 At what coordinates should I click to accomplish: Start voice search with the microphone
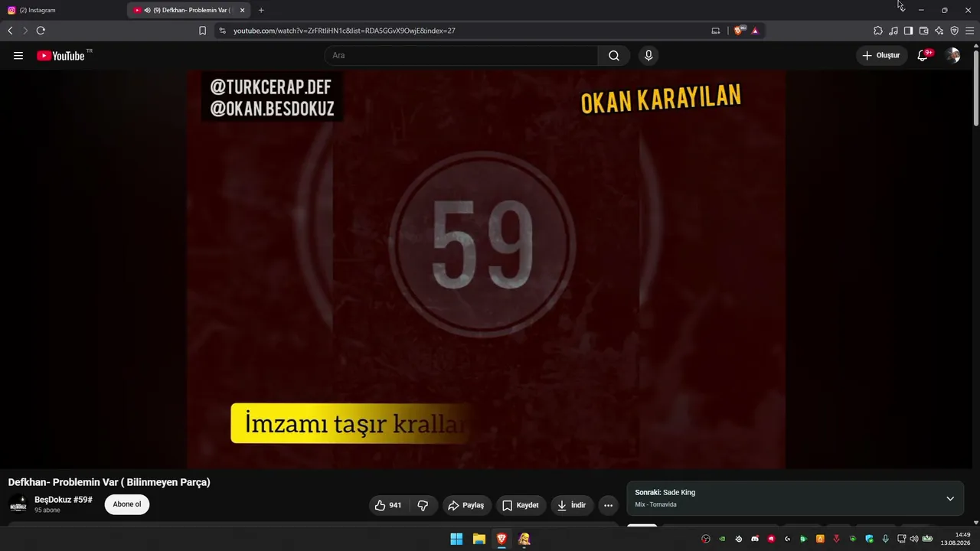(x=648, y=56)
